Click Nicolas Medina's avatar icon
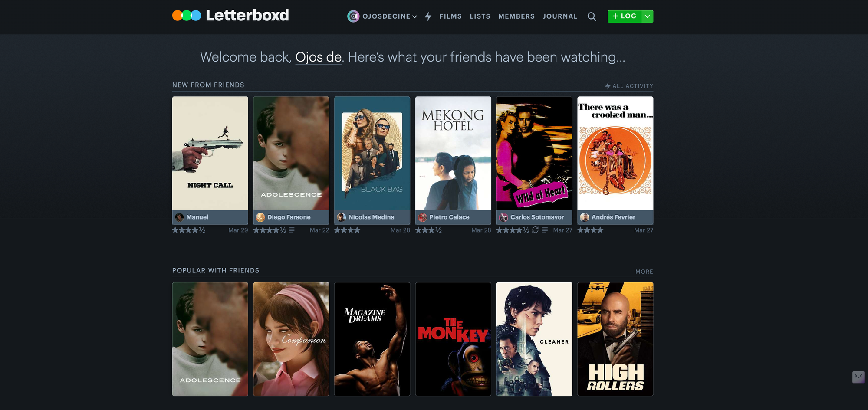This screenshot has width=868, height=410. click(x=342, y=217)
